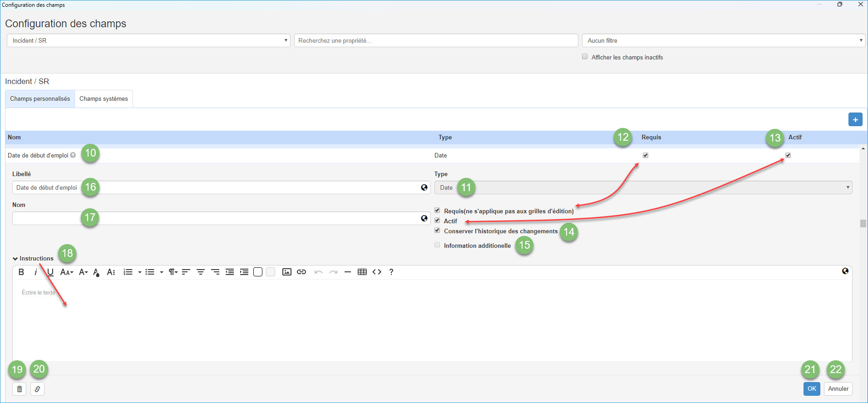Select the Champs personnalisés tab
Viewport: 868px width, 403px height.
(40, 99)
